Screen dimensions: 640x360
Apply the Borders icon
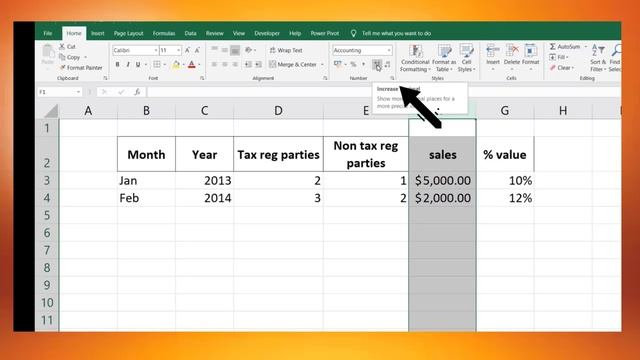pos(157,64)
